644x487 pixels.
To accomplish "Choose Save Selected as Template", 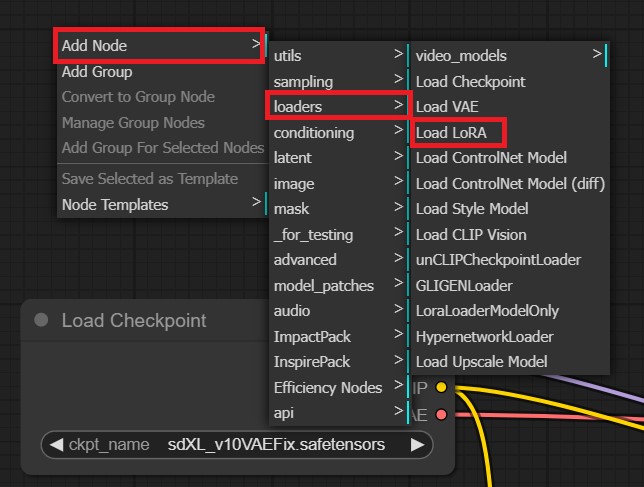I will 162,179.
